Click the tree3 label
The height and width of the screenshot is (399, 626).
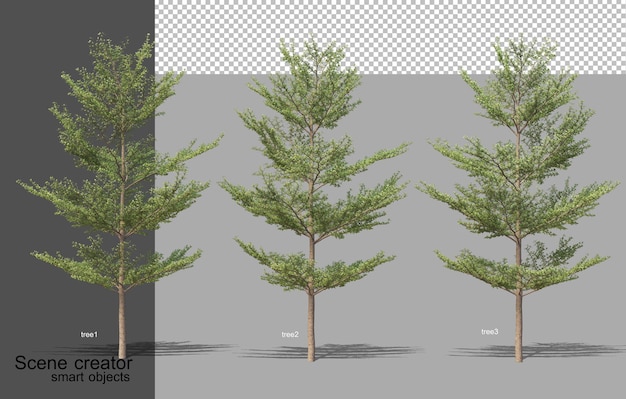tap(489, 332)
